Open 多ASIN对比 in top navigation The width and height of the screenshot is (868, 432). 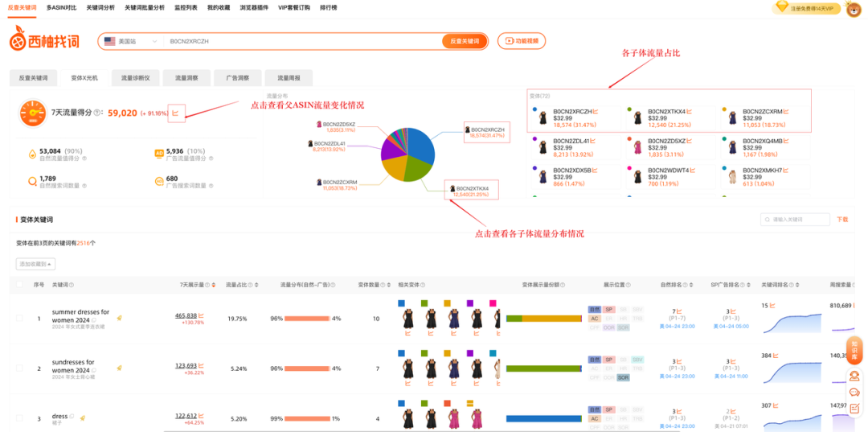61,8
